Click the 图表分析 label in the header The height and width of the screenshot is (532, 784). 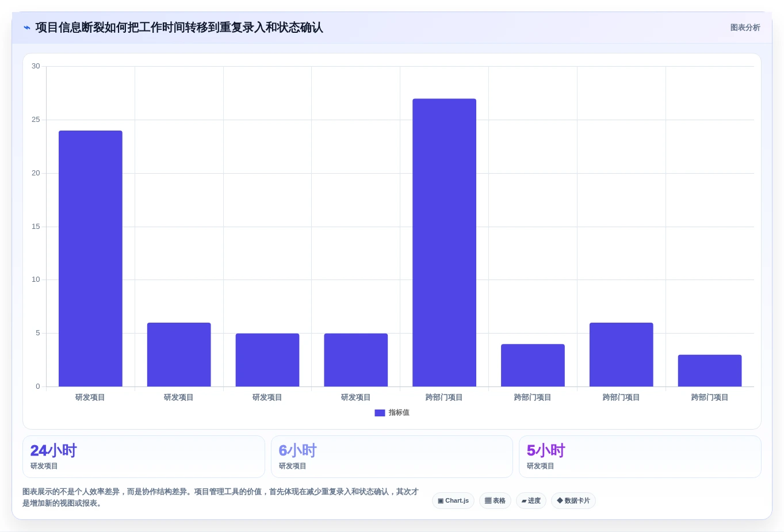(745, 28)
